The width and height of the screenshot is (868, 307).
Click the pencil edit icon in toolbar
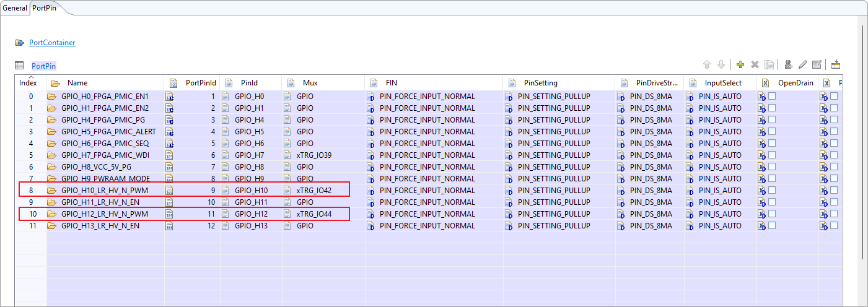coord(802,64)
